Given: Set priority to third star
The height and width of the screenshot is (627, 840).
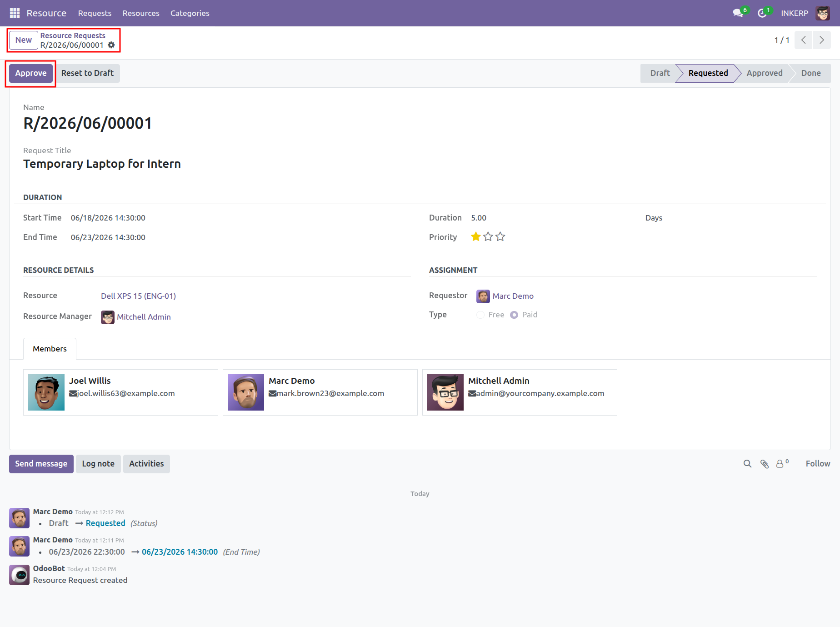Looking at the screenshot, I should tap(500, 237).
